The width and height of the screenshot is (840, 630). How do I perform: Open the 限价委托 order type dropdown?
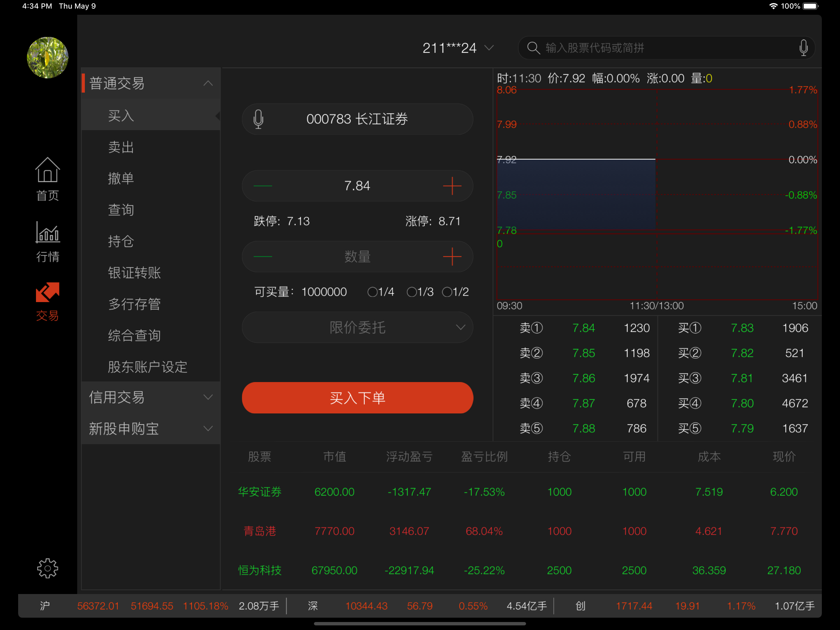(x=357, y=327)
